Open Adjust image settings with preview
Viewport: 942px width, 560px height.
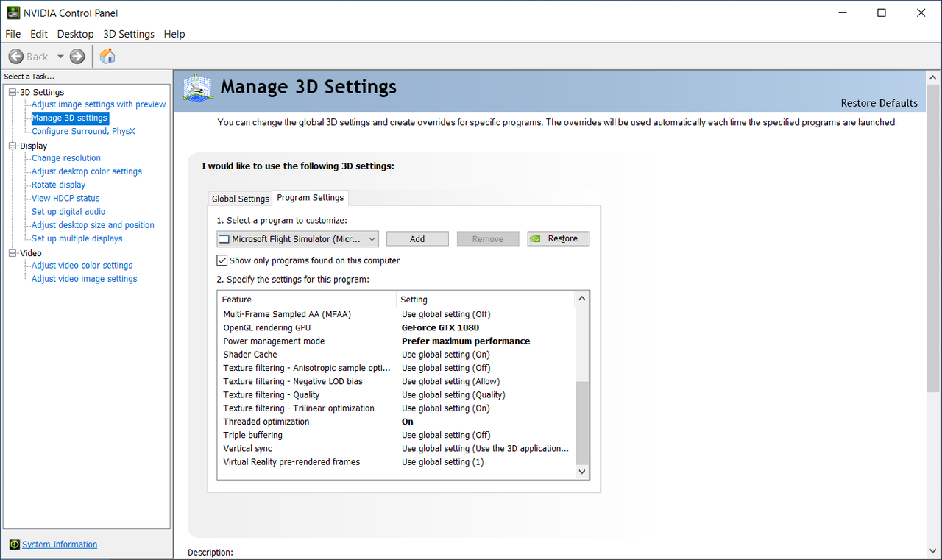[x=99, y=104]
